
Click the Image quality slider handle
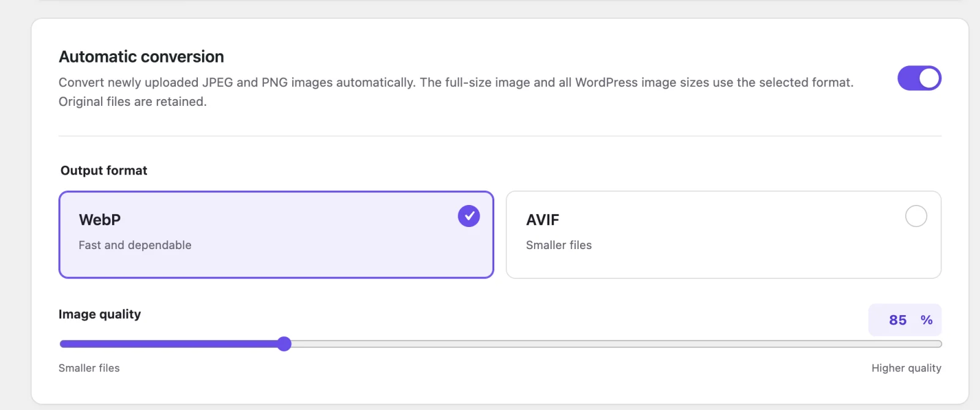click(x=284, y=344)
